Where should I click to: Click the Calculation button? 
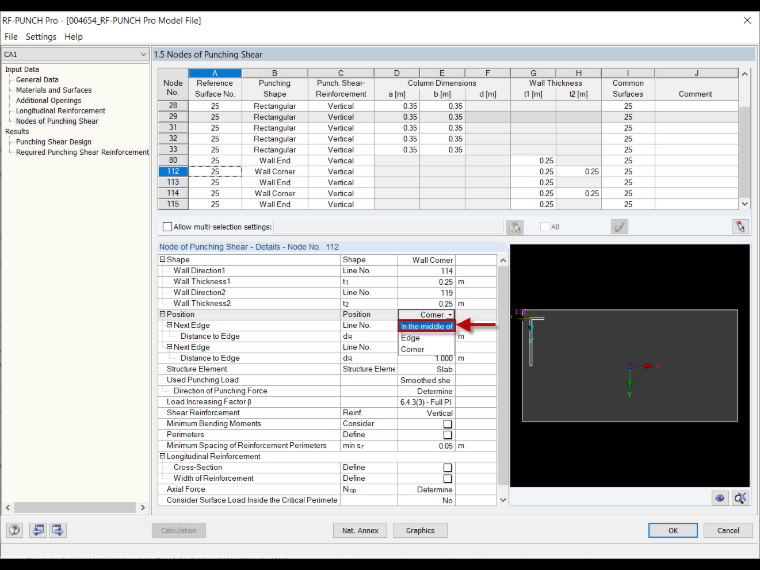(x=179, y=530)
